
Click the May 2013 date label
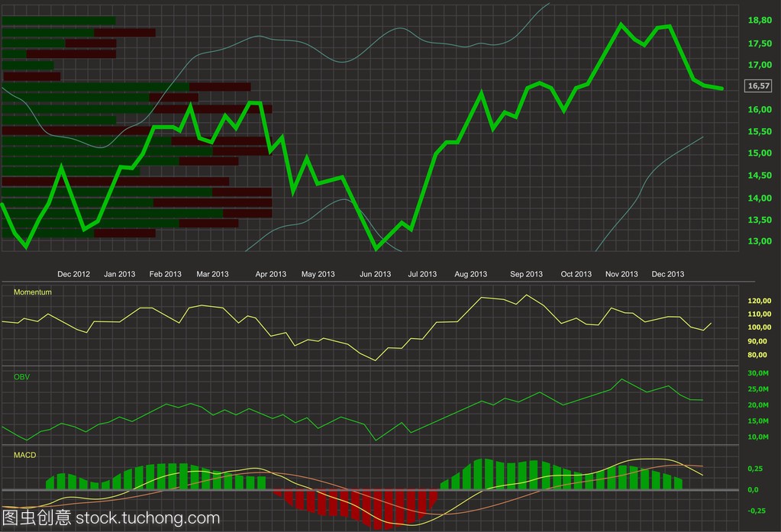(318, 274)
